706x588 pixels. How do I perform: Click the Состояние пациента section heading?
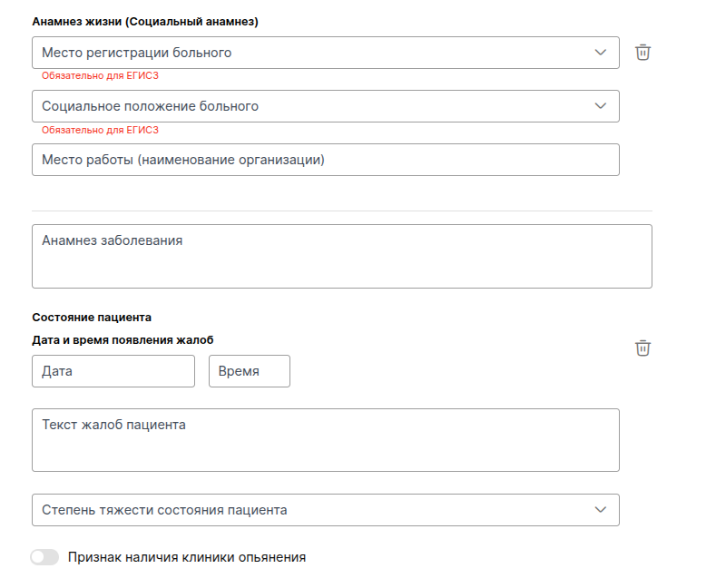[x=92, y=318]
